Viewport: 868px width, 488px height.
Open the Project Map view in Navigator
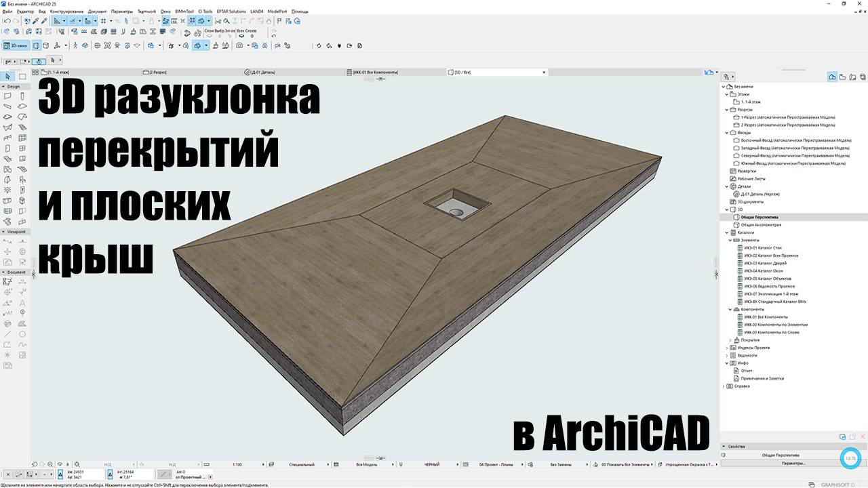832,77
